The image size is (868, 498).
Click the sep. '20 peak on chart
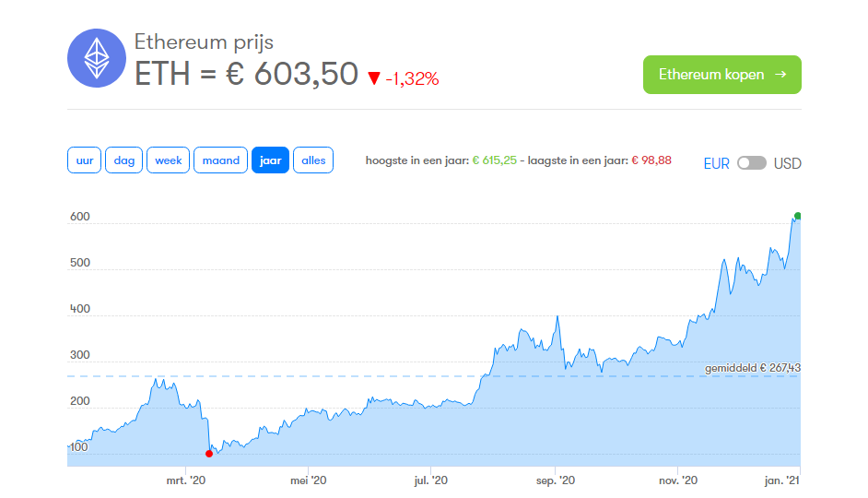click(x=557, y=317)
